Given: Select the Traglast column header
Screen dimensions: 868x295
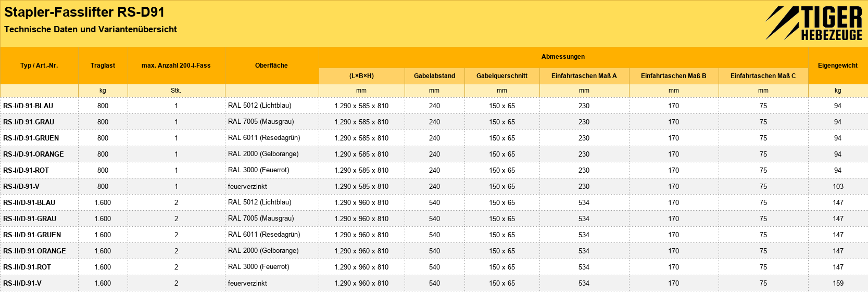Looking at the screenshot, I should 103,66.
